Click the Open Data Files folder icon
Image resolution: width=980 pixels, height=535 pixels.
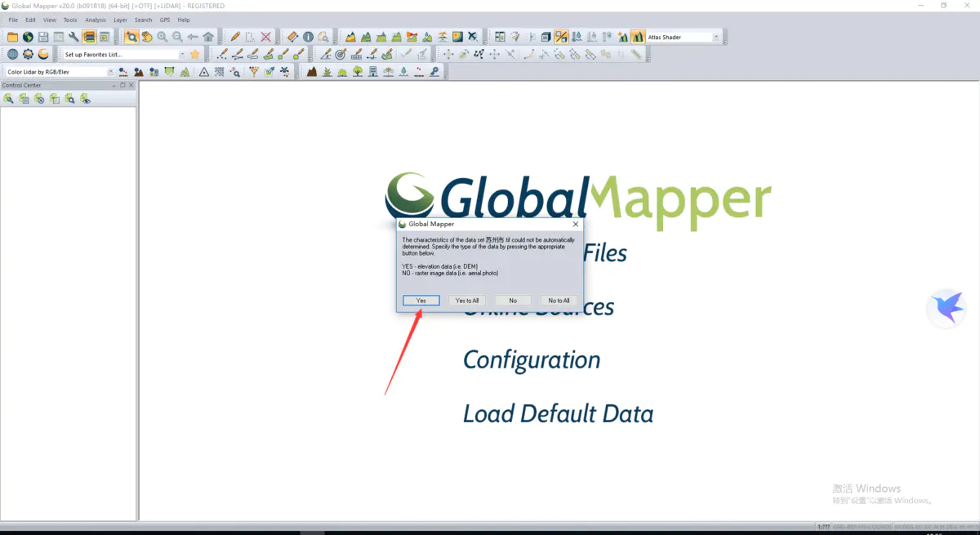pos(12,37)
